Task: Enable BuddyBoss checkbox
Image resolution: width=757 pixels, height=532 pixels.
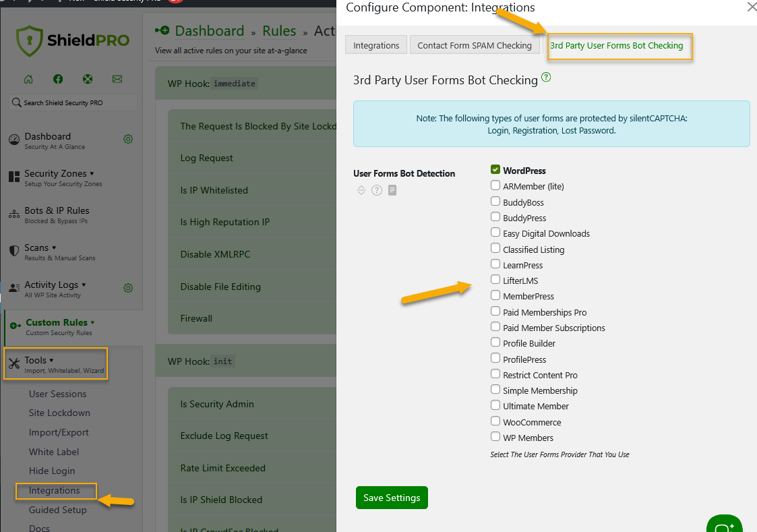Action: click(495, 202)
